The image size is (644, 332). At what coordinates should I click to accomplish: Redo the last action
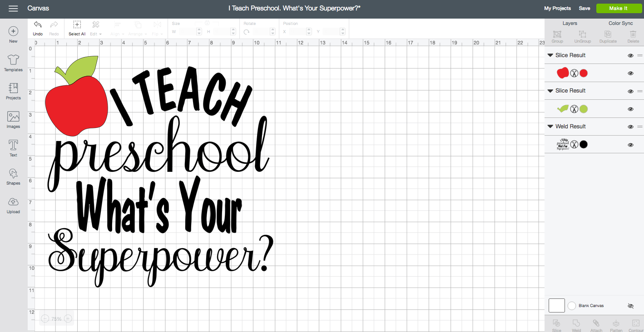click(54, 28)
